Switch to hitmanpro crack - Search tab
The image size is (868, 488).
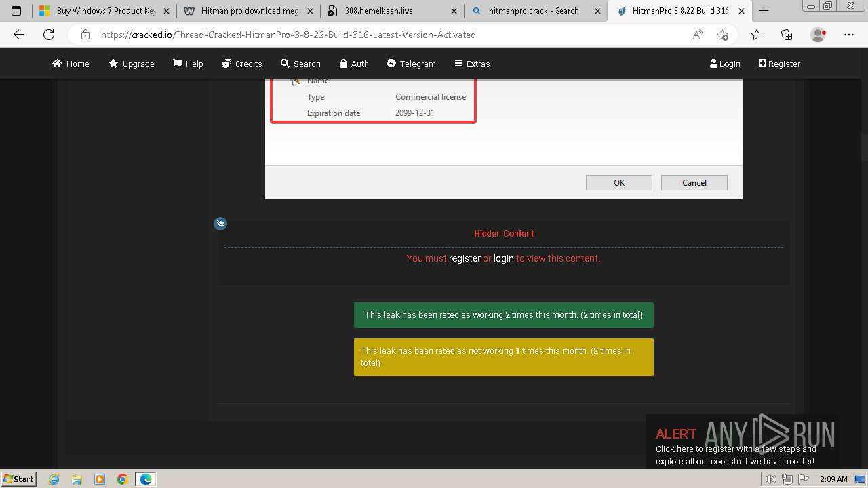point(536,11)
